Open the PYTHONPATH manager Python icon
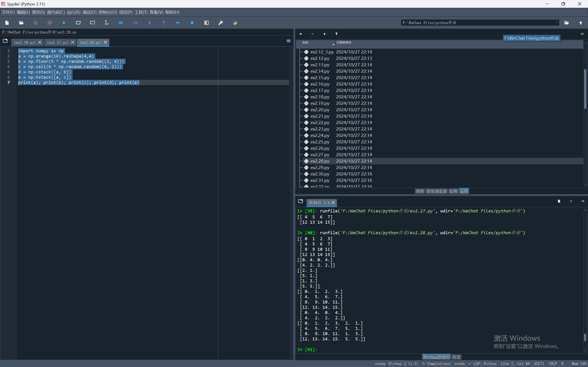 pos(235,23)
